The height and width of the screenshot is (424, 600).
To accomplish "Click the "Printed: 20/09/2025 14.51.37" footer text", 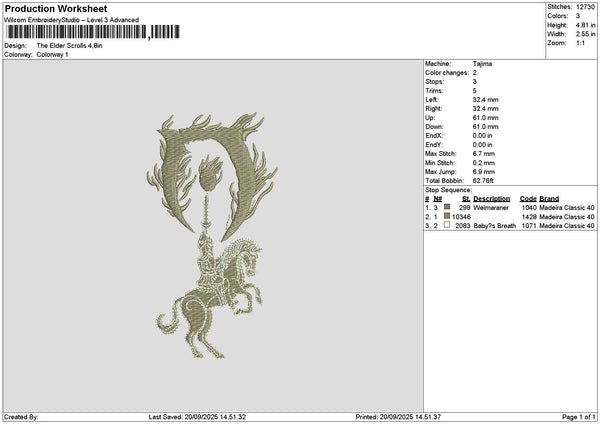I will coord(398,417).
